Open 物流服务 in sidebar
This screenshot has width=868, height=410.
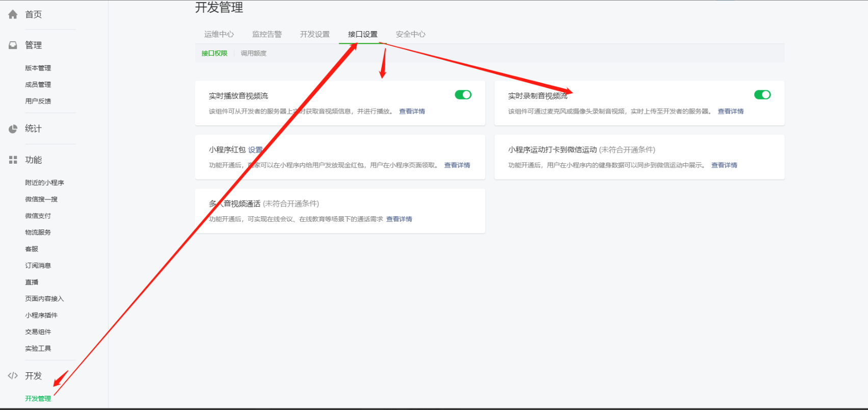pyautogui.click(x=38, y=233)
